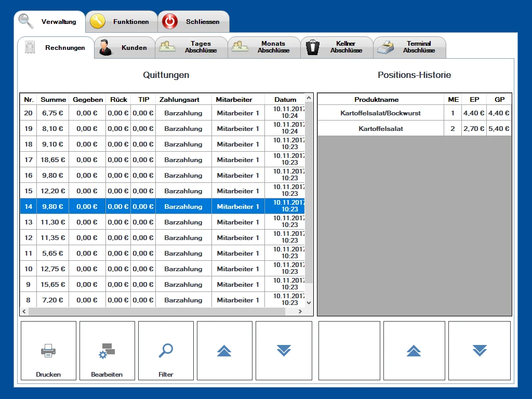
Task: Click the printer icon on Terminal Abschlüsse tab
Action: (x=385, y=46)
